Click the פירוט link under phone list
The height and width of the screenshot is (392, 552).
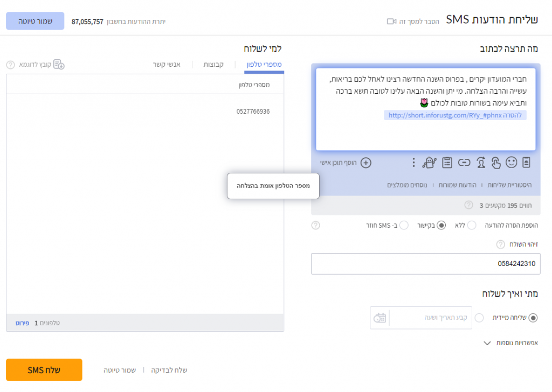22,323
